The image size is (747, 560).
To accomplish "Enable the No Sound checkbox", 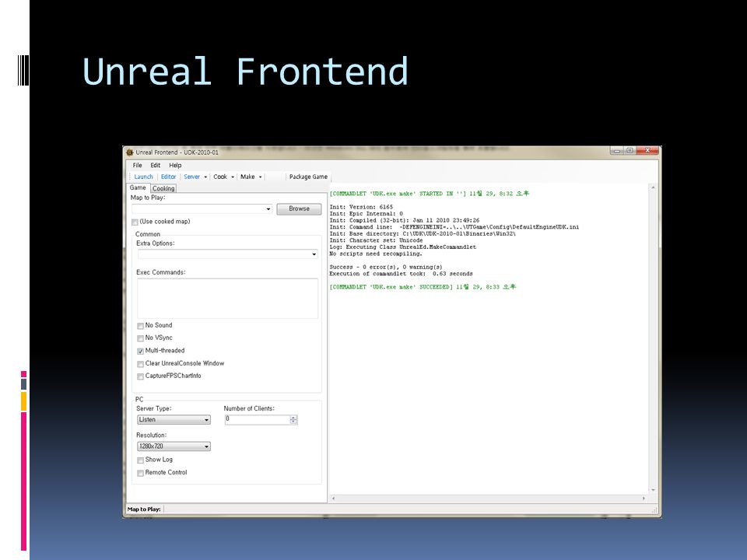I will [141, 326].
